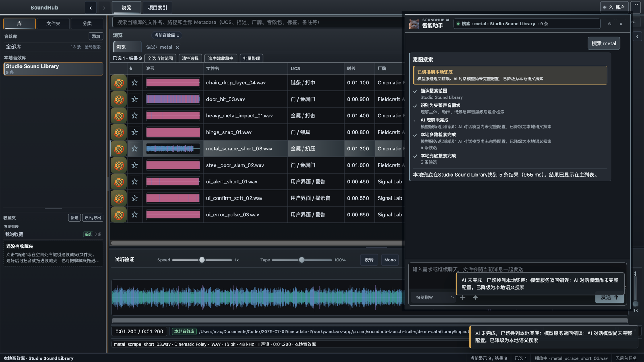Star steel_door_slam_02.wav as favorite
Image resolution: width=644 pixels, height=362 pixels.
[135, 165]
